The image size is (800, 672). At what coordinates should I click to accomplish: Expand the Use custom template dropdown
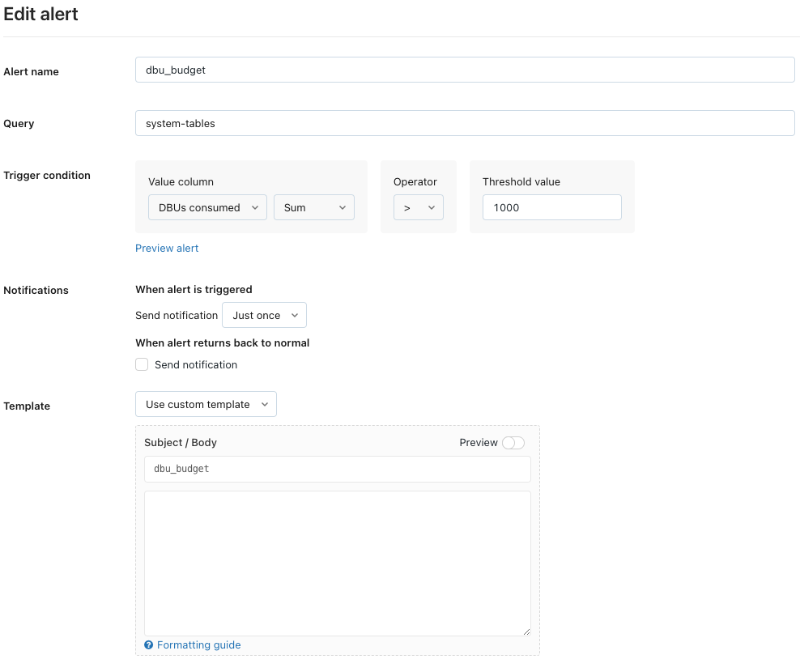coord(206,404)
